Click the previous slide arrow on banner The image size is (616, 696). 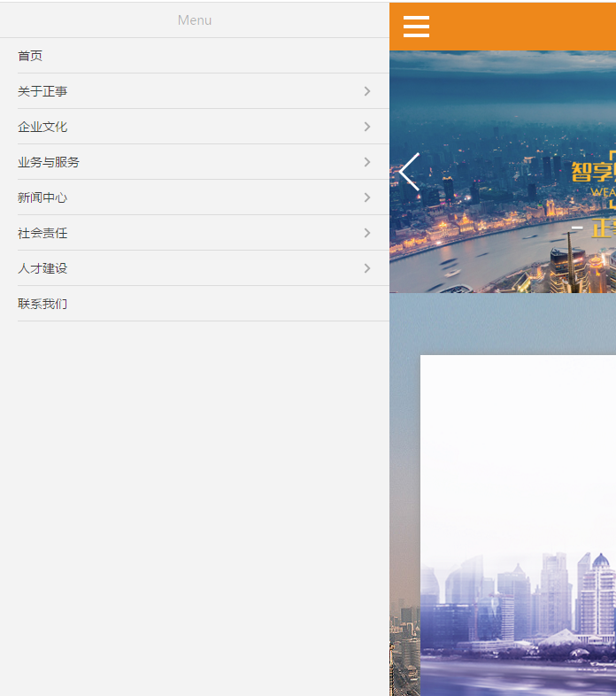[409, 172]
